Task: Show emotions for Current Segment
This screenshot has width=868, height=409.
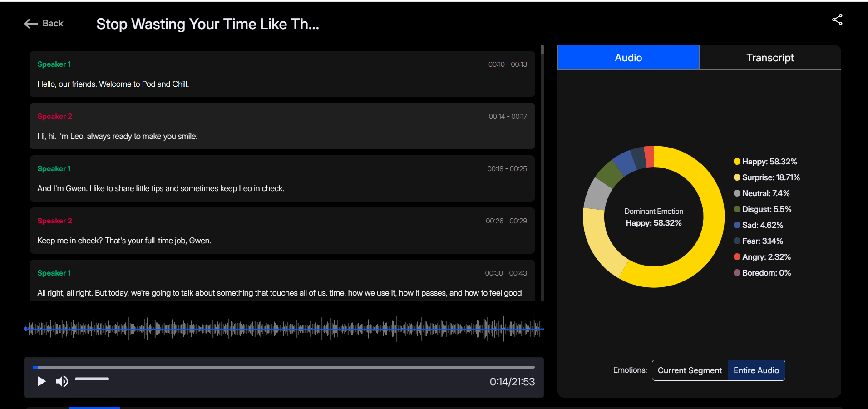Action: [689, 370]
